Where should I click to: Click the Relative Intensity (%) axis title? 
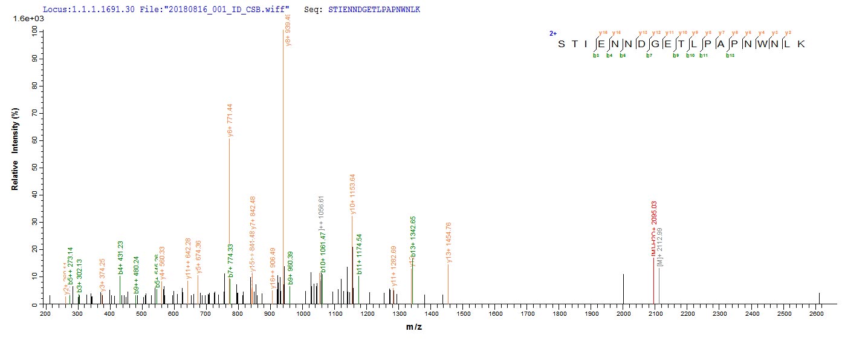coord(15,154)
